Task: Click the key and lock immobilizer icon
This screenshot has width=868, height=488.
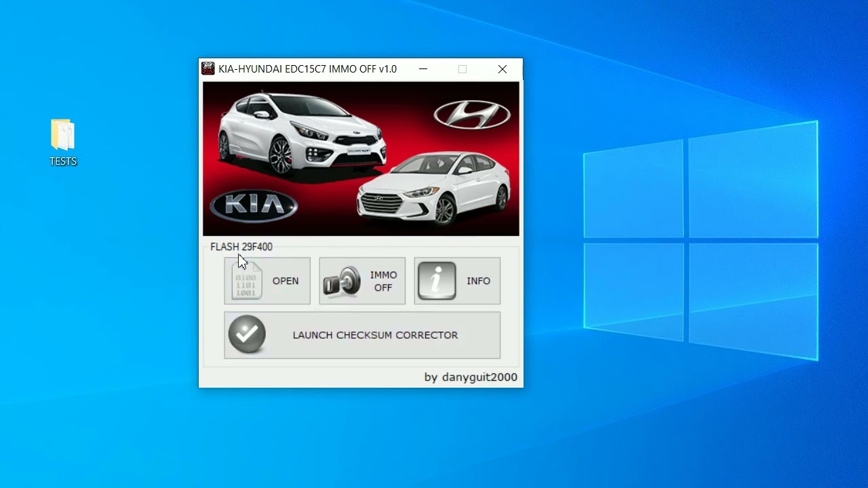Action: point(342,281)
